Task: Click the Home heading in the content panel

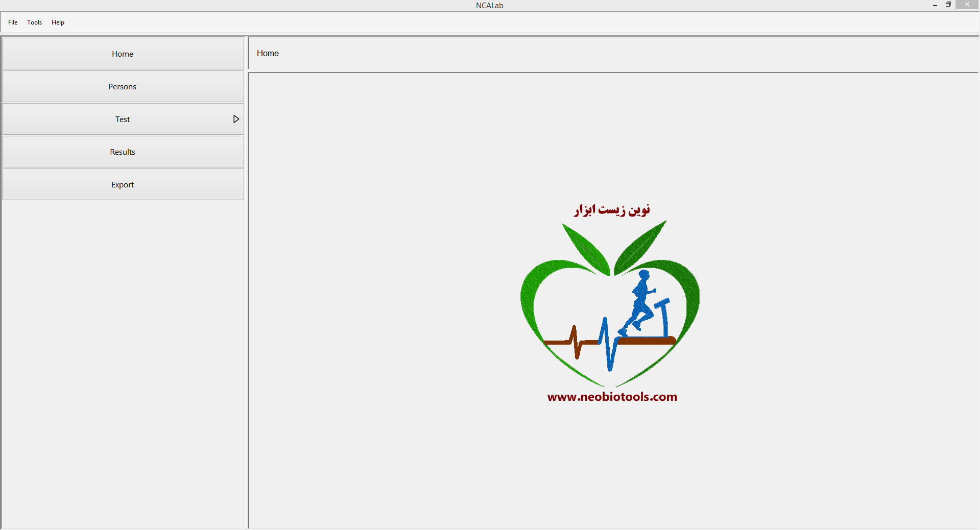Action: coord(268,53)
